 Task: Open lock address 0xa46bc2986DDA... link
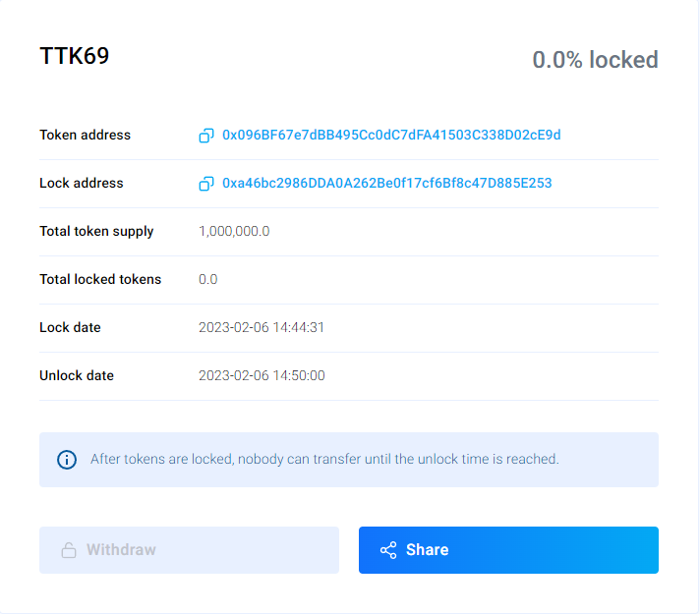386,183
